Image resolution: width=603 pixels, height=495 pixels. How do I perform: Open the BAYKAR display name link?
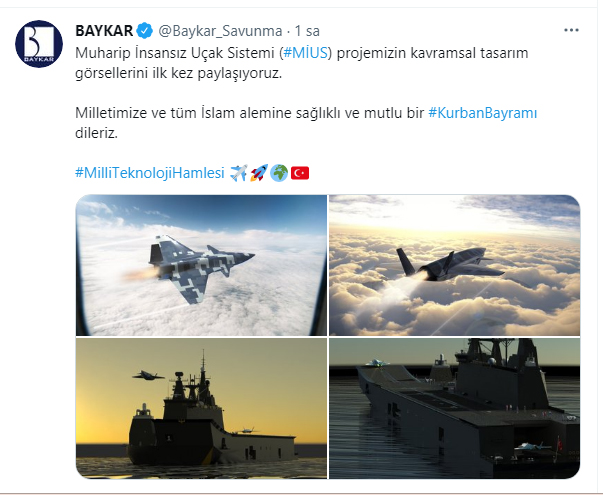click(x=104, y=31)
